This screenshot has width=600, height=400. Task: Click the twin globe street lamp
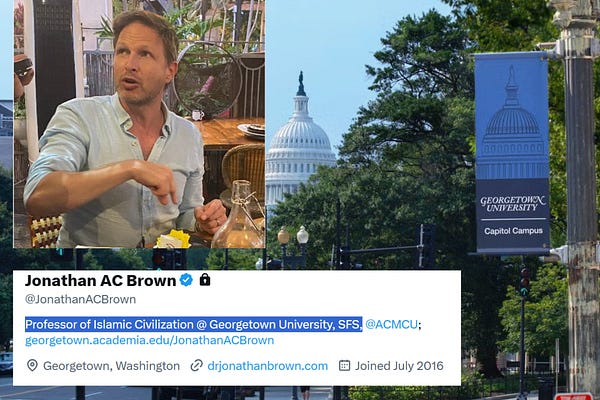tap(293, 237)
